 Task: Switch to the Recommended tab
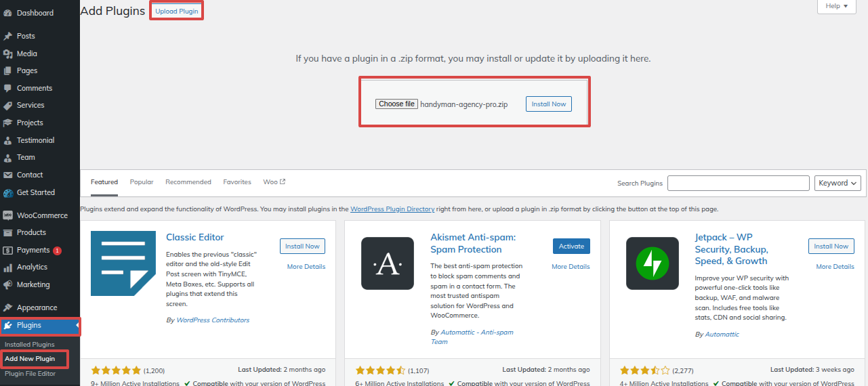188,182
